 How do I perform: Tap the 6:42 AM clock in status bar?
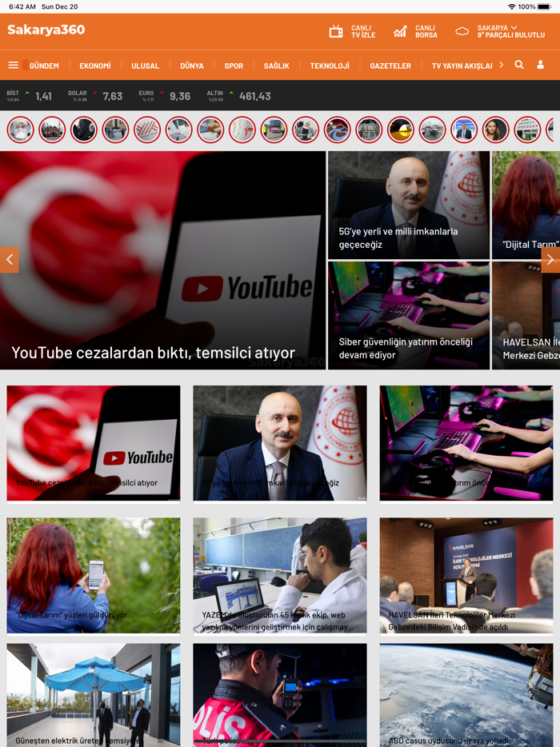(x=22, y=6)
